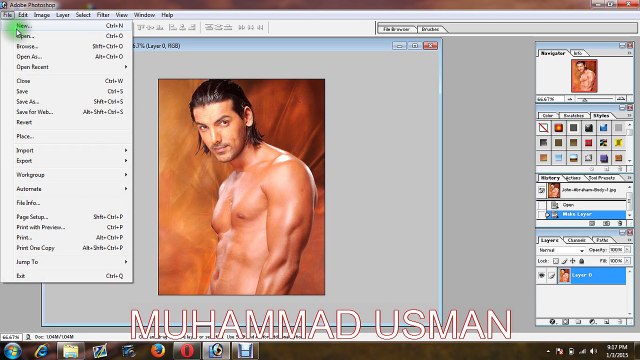
Task: Open the Layers panel options menu arrow
Action: 629,240
